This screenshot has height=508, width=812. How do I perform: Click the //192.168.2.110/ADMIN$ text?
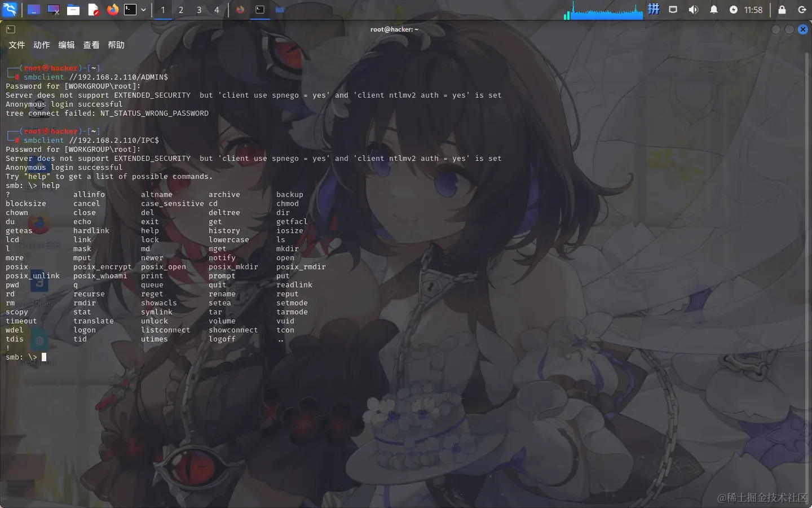click(x=118, y=77)
